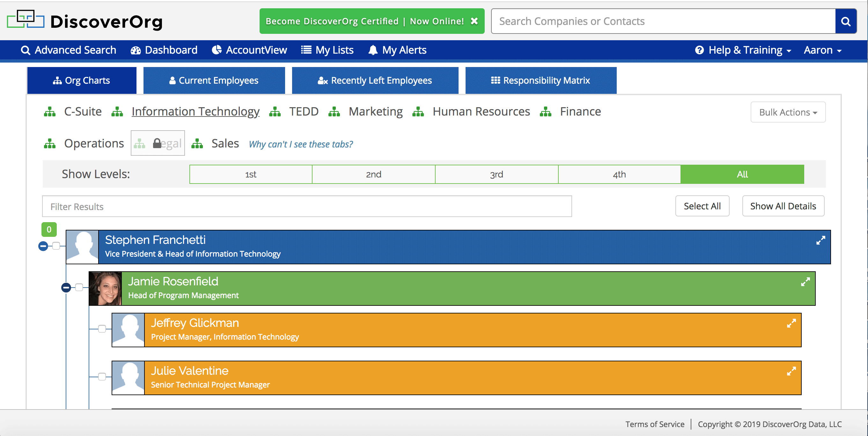This screenshot has width=868, height=436.
Task: Collapse Stephen Franchetti's branch
Action: [x=43, y=246]
